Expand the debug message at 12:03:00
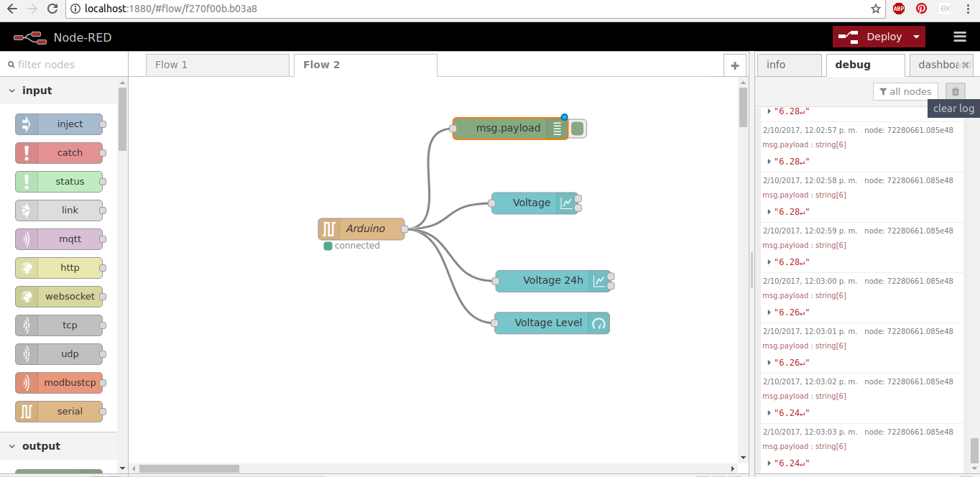The image size is (980, 477). (x=770, y=312)
